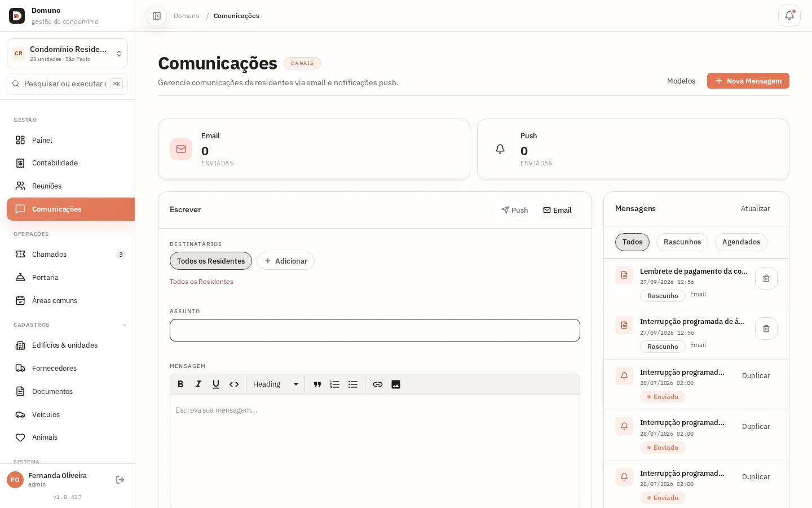Screen dimensions: 812x508
Task: Click the message body text area
Action: (x=375, y=452)
